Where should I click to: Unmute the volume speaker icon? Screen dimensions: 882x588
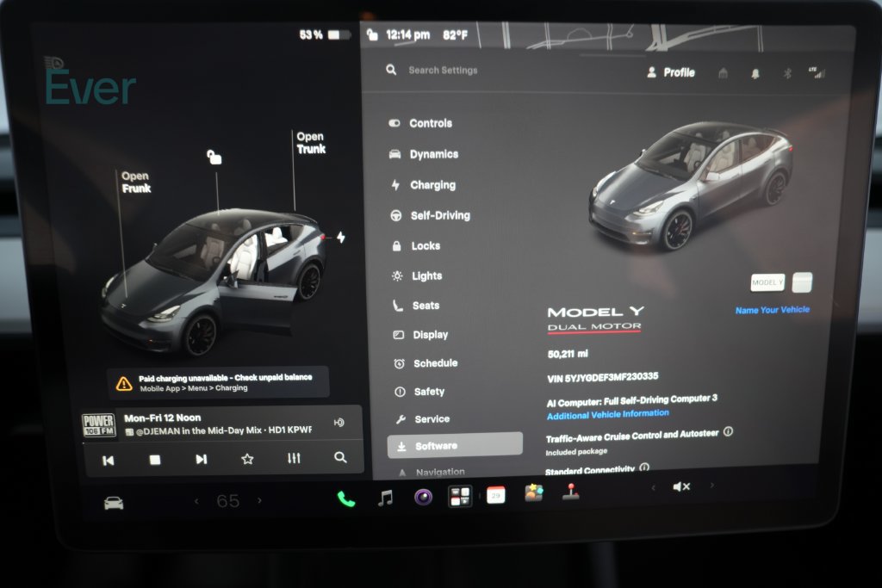[681, 486]
